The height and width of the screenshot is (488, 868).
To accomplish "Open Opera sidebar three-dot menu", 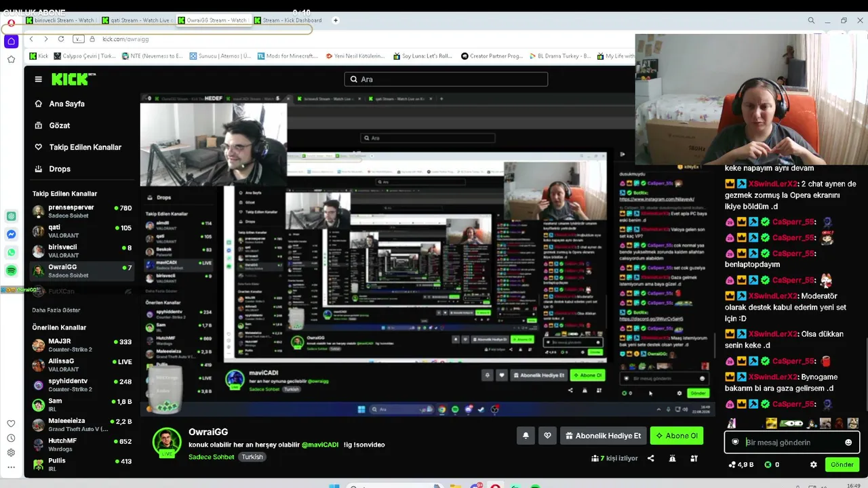I will point(11,467).
